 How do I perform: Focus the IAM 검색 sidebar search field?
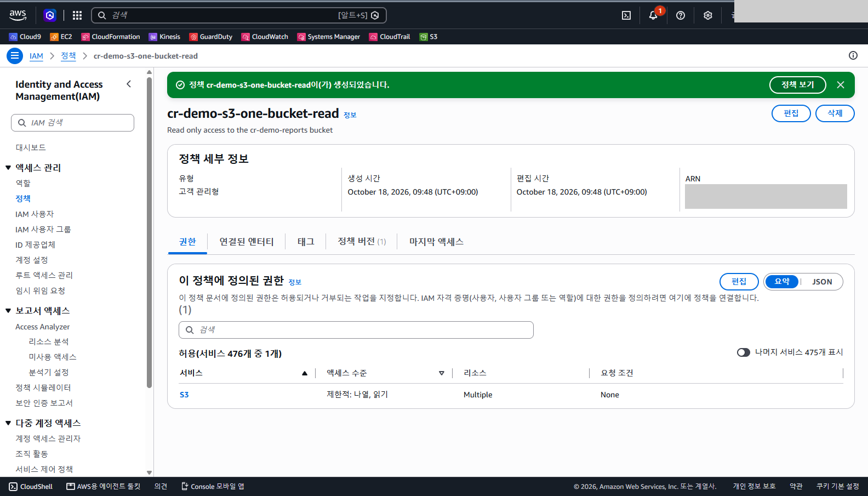coord(72,123)
